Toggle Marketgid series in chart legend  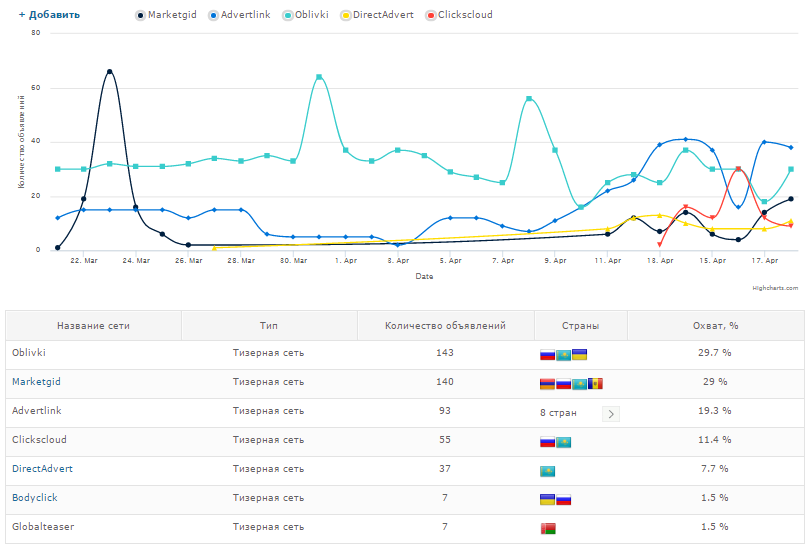click(x=166, y=15)
